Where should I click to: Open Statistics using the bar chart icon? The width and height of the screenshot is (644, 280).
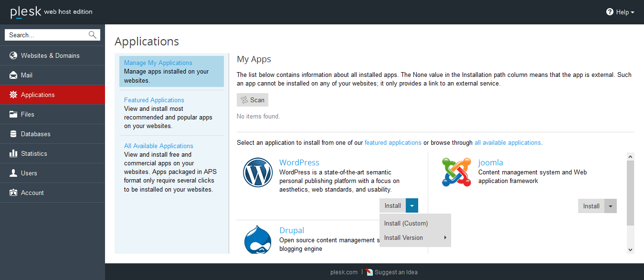point(13,153)
